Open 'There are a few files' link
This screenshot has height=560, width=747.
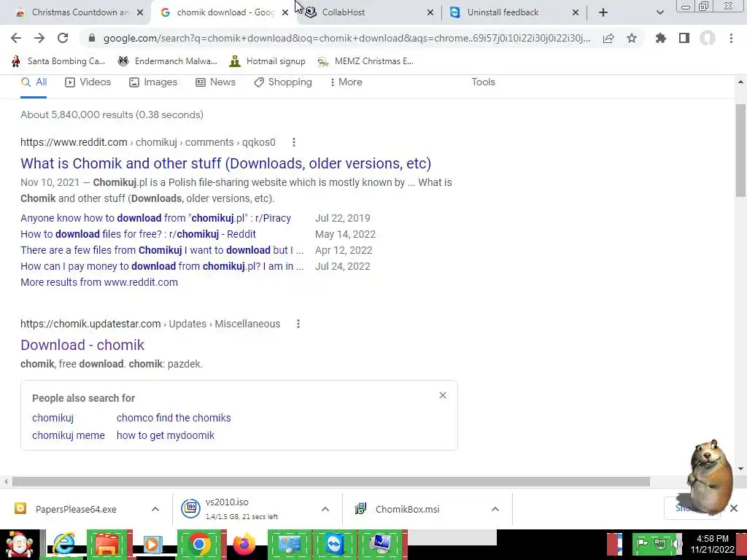click(x=162, y=250)
